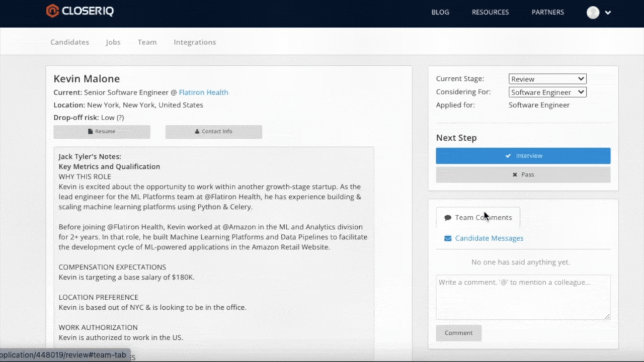Click the CloserIQ logo icon
Image resolution: width=644 pixels, height=362 pixels.
52,11
